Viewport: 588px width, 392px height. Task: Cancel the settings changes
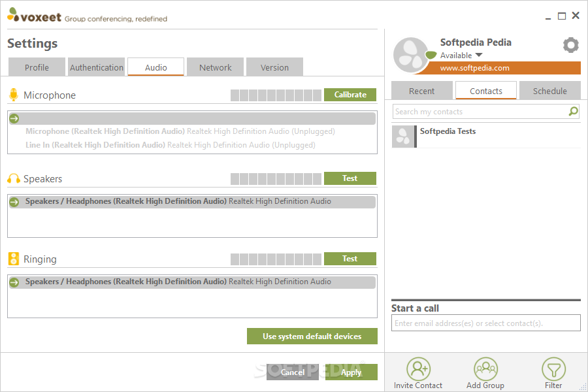coord(293,372)
